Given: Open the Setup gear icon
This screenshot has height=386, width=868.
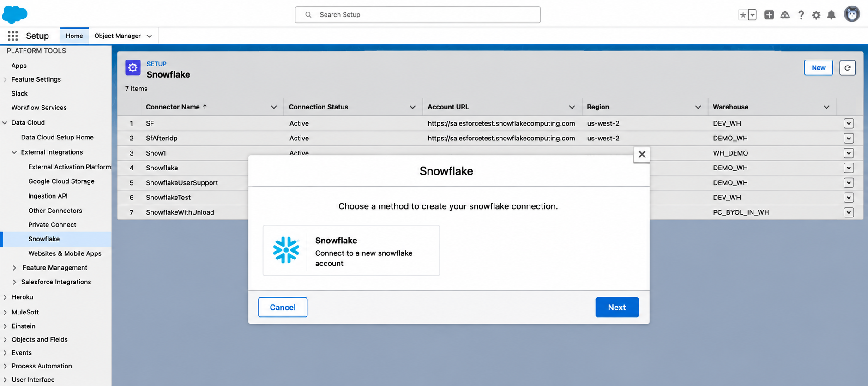Looking at the screenshot, I should (816, 15).
